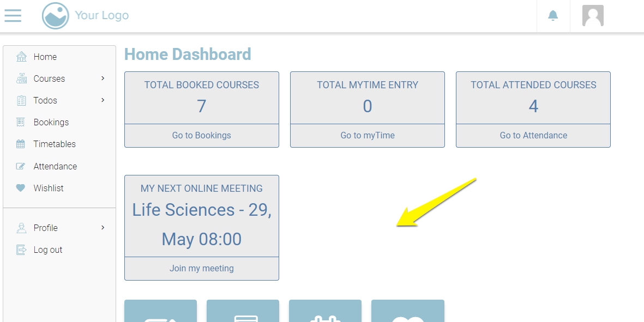Open the hamburger menu
The image size is (644, 322).
13,15
